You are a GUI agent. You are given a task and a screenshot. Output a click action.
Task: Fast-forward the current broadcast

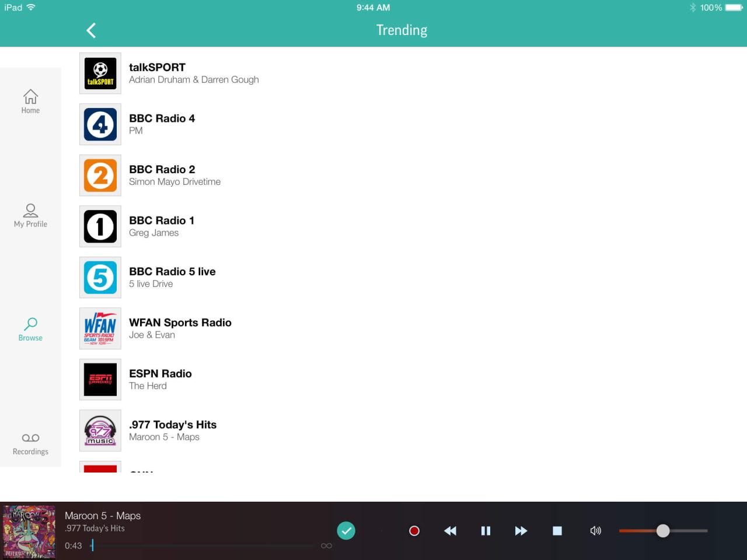[x=521, y=531]
